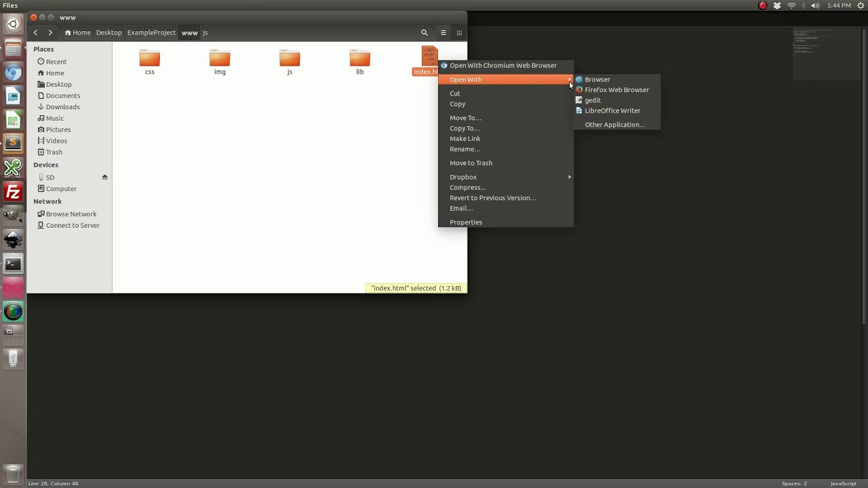Open the system power menu gear
Viewport: 868px width, 488px height.
tap(861, 5)
